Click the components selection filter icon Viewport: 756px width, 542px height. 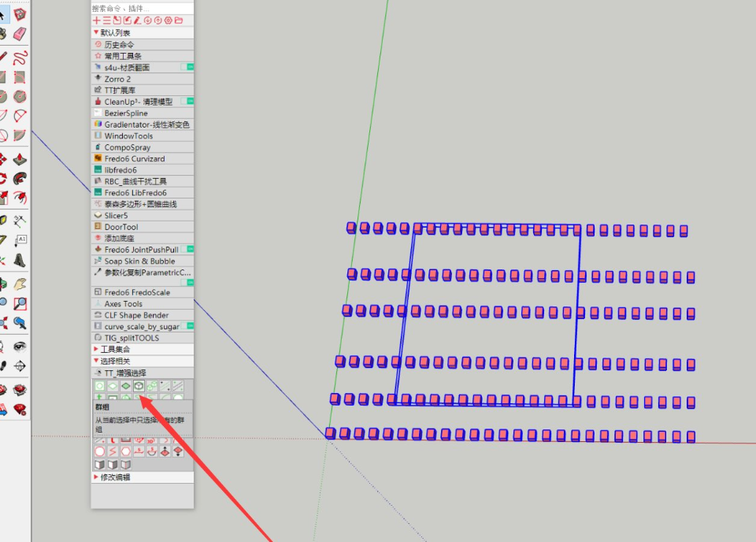pos(152,386)
